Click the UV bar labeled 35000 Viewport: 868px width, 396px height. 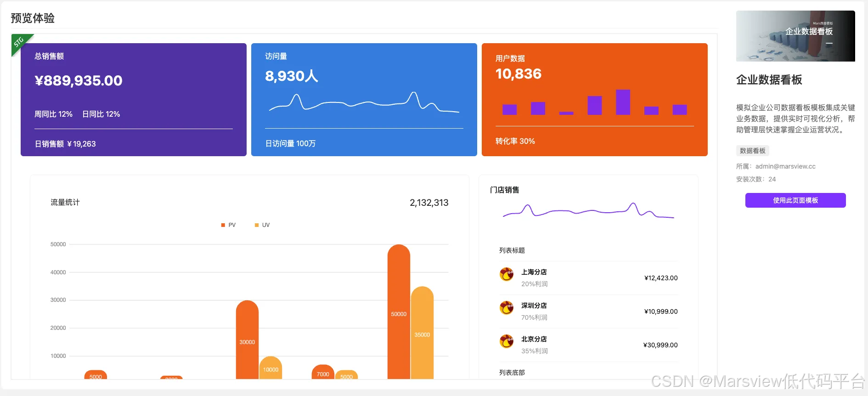click(x=422, y=333)
